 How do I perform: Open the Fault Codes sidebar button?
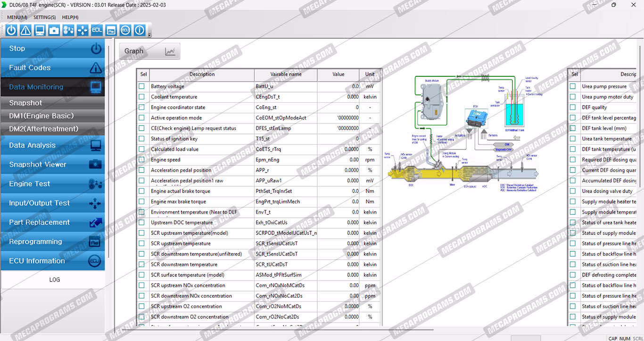[52, 68]
